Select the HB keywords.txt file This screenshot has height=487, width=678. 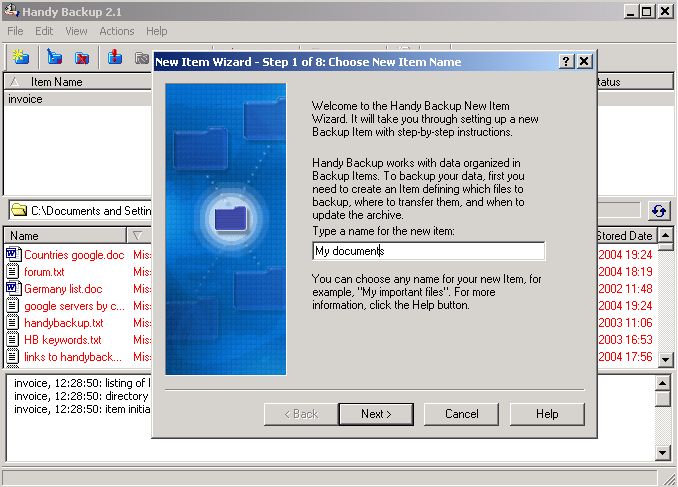(x=63, y=340)
